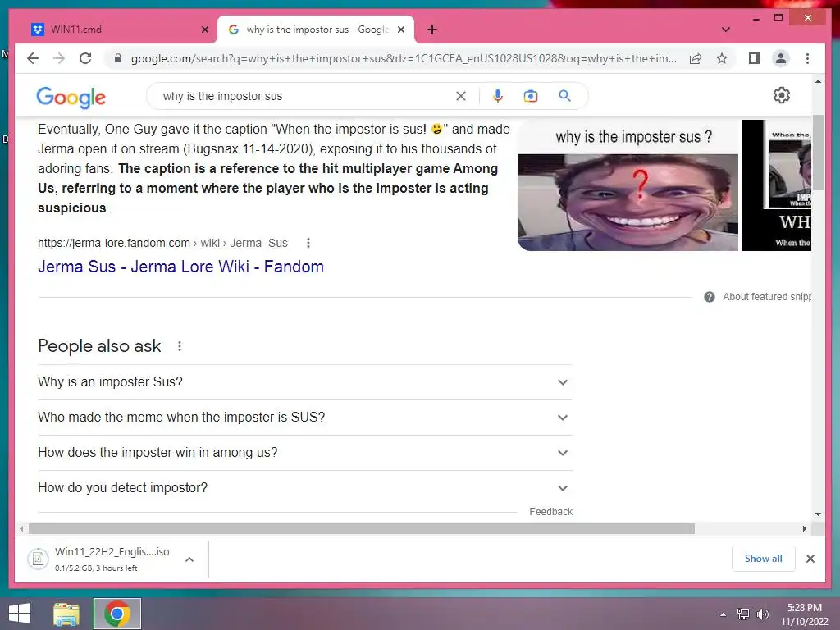Dismiss the downloads bar
The width and height of the screenshot is (840, 630).
pyautogui.click(x=810, y=559)
